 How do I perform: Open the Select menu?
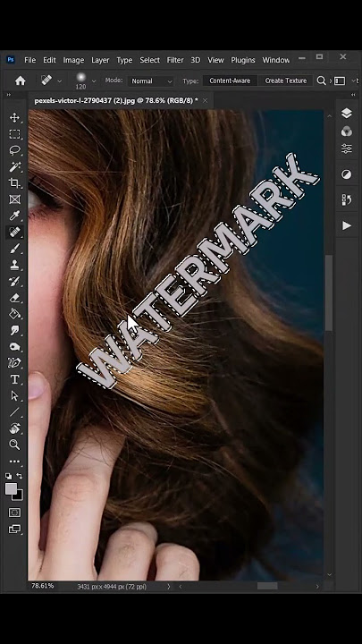[150, 60]
